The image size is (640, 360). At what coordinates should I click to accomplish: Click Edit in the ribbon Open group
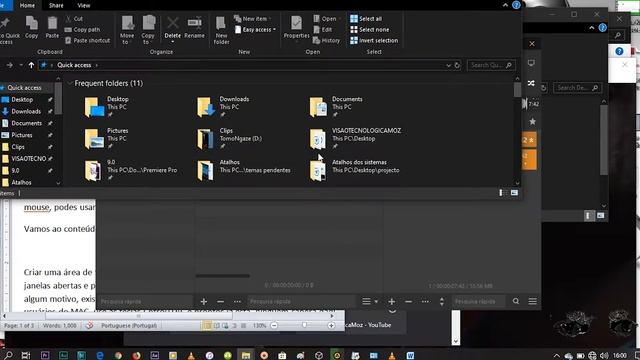(323, 29)
